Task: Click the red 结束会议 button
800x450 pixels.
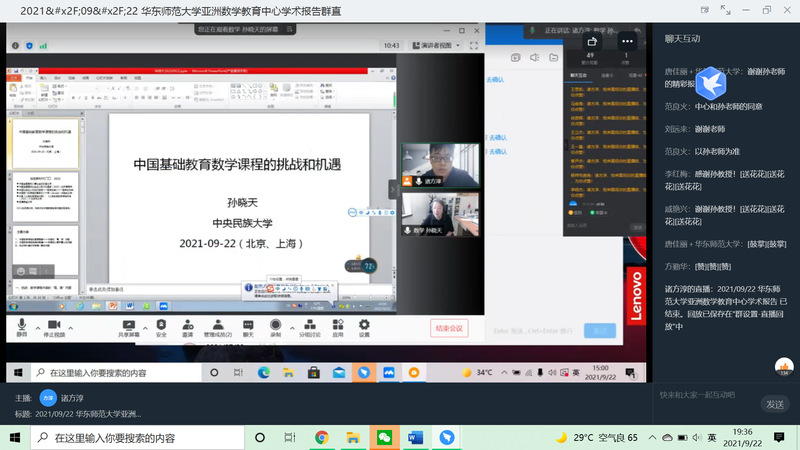Action: tap(449, 328)
